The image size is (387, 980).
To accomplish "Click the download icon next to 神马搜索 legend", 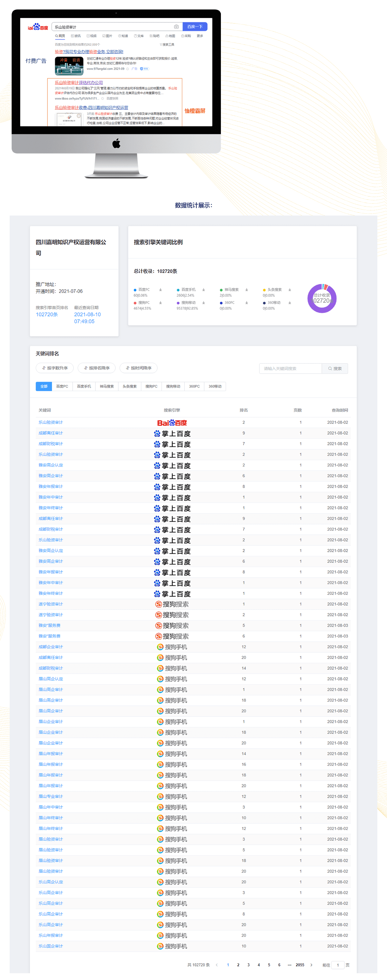I will [246, 290].
